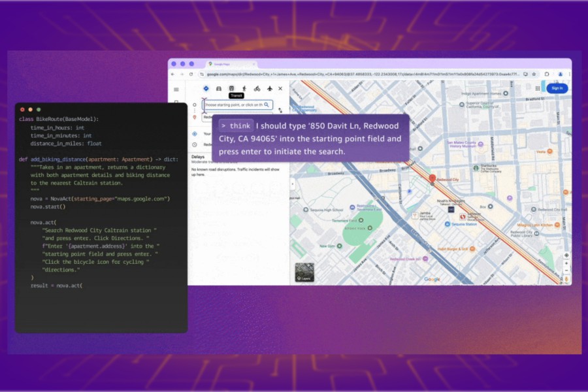Reload the page in browser toolbar
The height and width of the screenshot is (392, 588).
pyautogui.click(x=191, y=74)
